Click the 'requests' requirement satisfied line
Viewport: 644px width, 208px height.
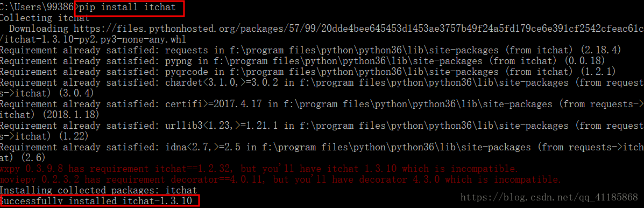(310, 50)
